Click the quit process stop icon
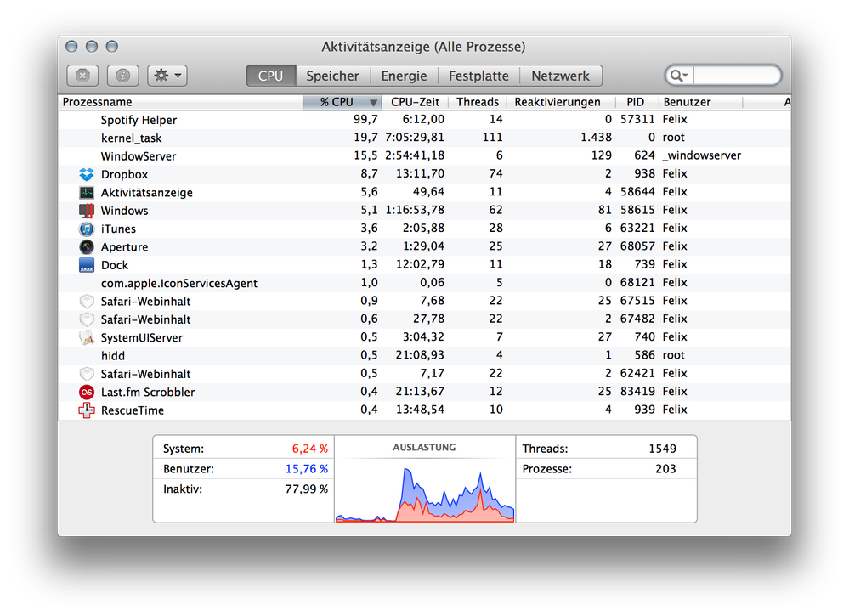The height and width of the screenshot is (616, 849). 82,76
